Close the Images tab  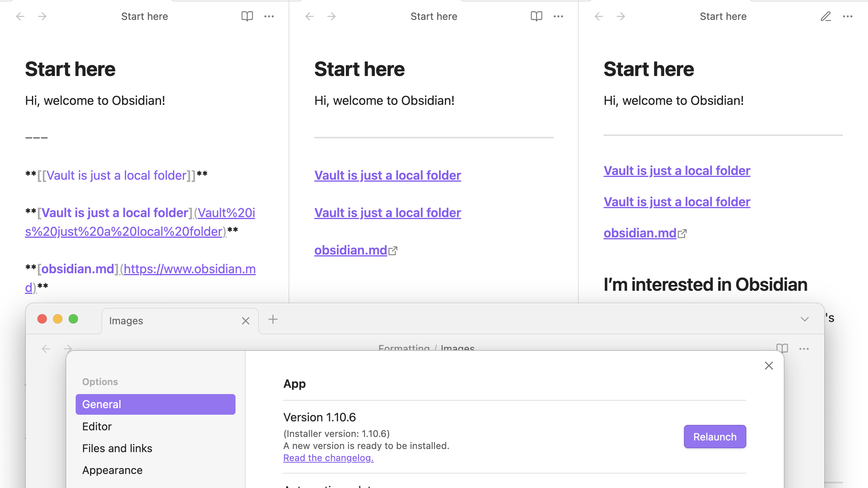(245, 321)
